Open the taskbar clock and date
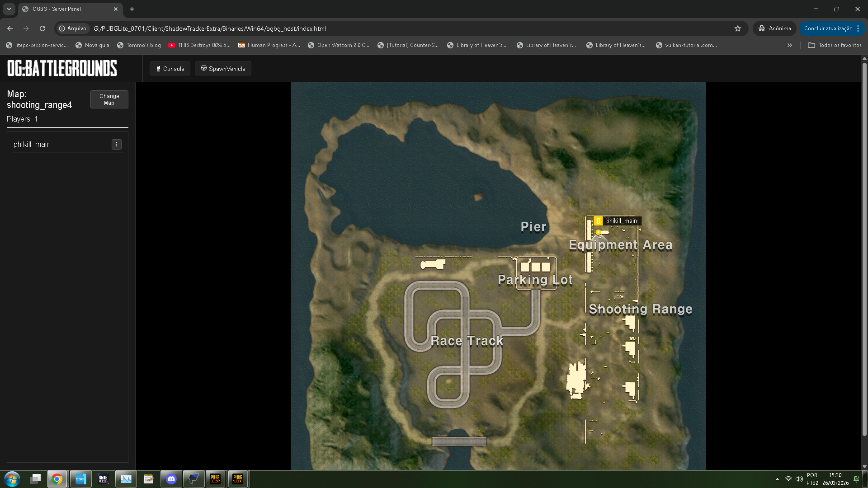This screenshot has width=868, height=488. 835,479
